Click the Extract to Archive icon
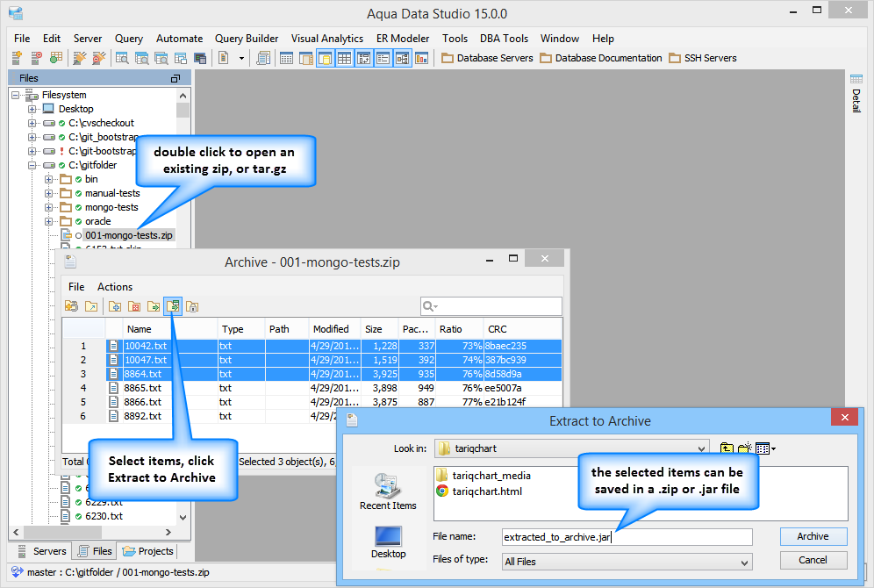 [x=173, y=306]
